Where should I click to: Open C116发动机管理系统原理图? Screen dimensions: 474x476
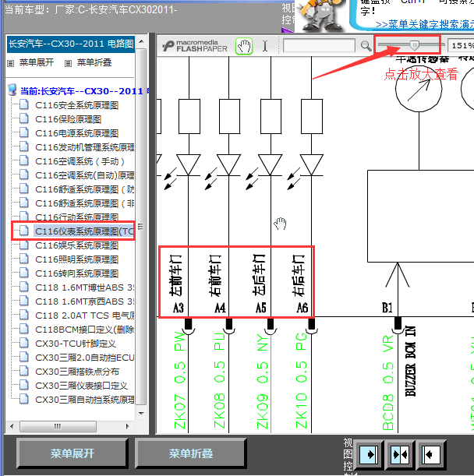84,147
